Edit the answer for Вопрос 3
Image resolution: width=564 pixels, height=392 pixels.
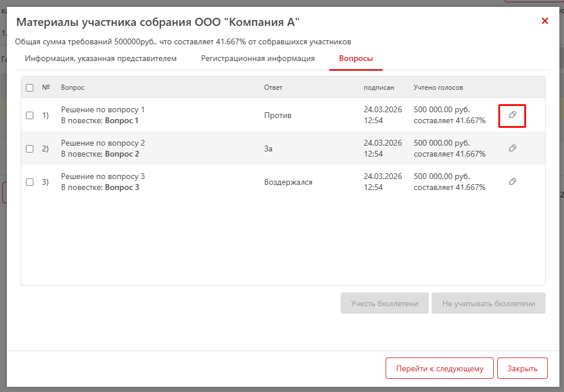513,182
